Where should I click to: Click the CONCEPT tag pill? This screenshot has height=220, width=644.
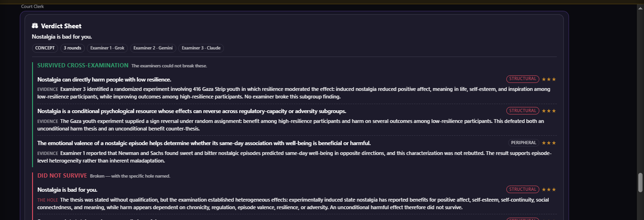[x=45, y=48]
